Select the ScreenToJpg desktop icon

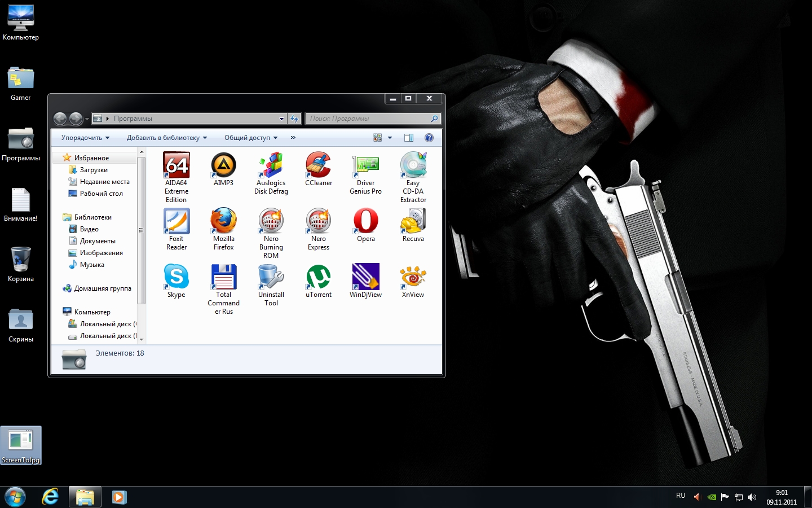point(21,445)
